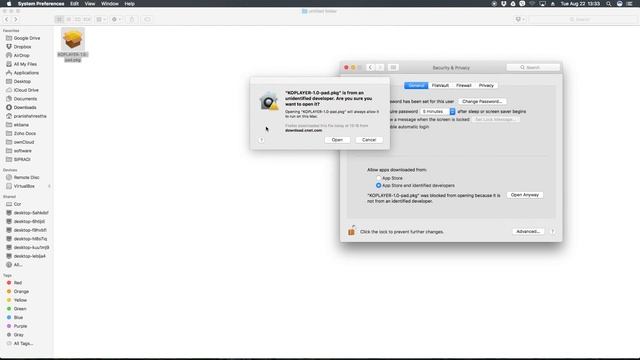Open Google Drive in the Finder sidebar
This screenshot has height=360, width=640.
[27, 38]
